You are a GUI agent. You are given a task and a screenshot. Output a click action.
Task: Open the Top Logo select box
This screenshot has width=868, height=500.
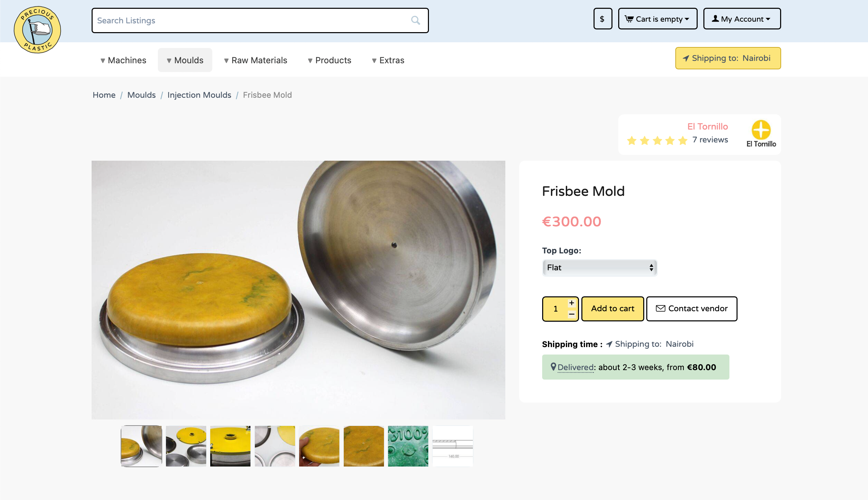[599, 268]
